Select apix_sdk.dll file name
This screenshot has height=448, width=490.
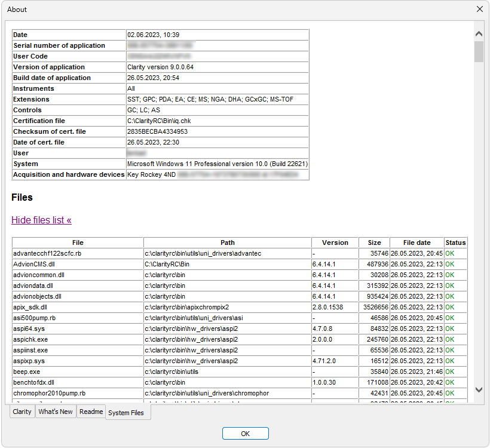tap(30, 307)
